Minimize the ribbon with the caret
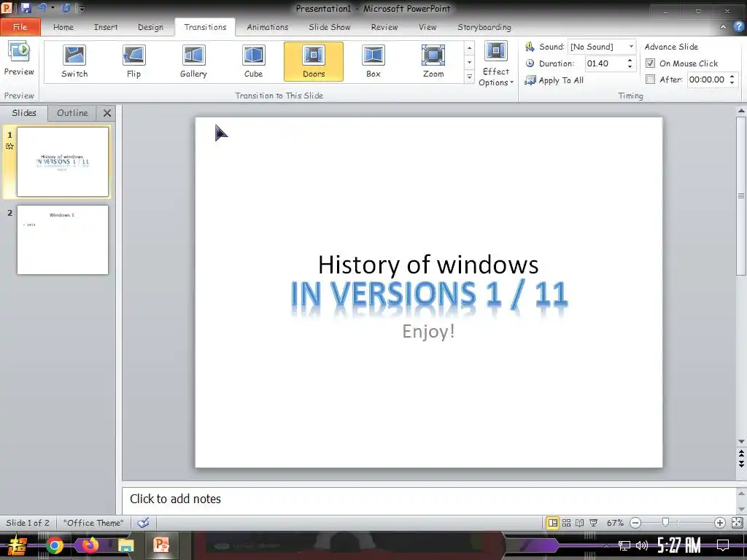This screenshot has height=560, width=747. tap(723, 27)
